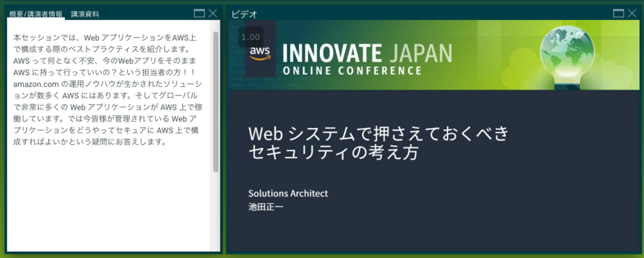Maximize the 概要 information panel

click(199, 13)
